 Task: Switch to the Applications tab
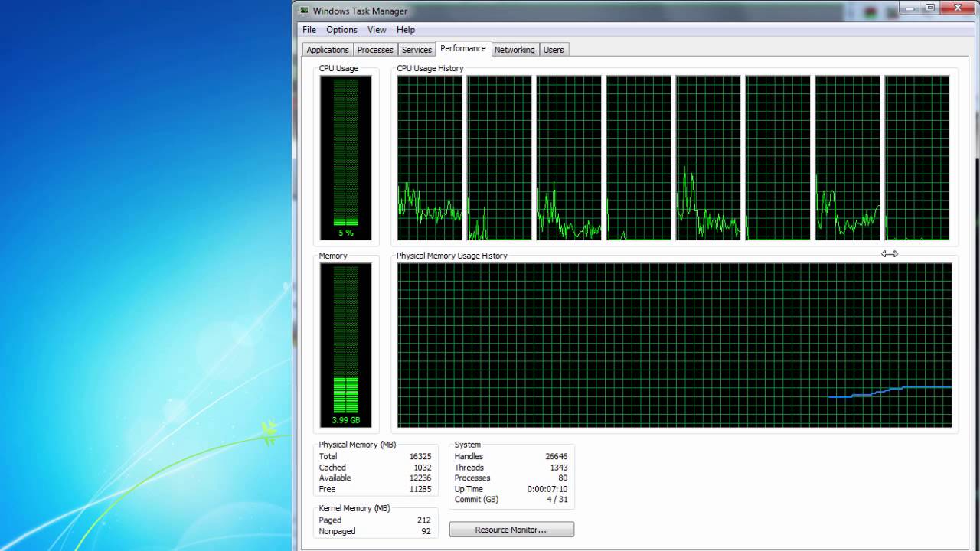click(x=327, y=49)
